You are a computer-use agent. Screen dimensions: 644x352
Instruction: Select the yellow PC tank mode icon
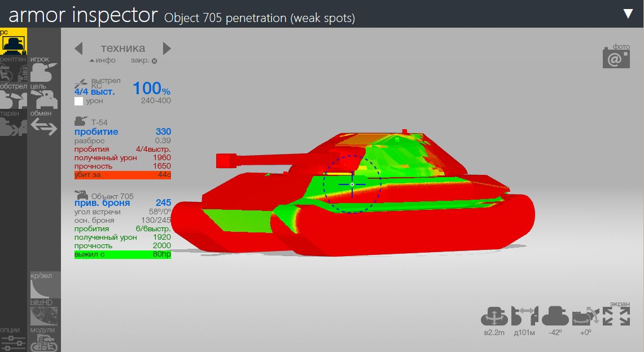(x=13, y=41)
